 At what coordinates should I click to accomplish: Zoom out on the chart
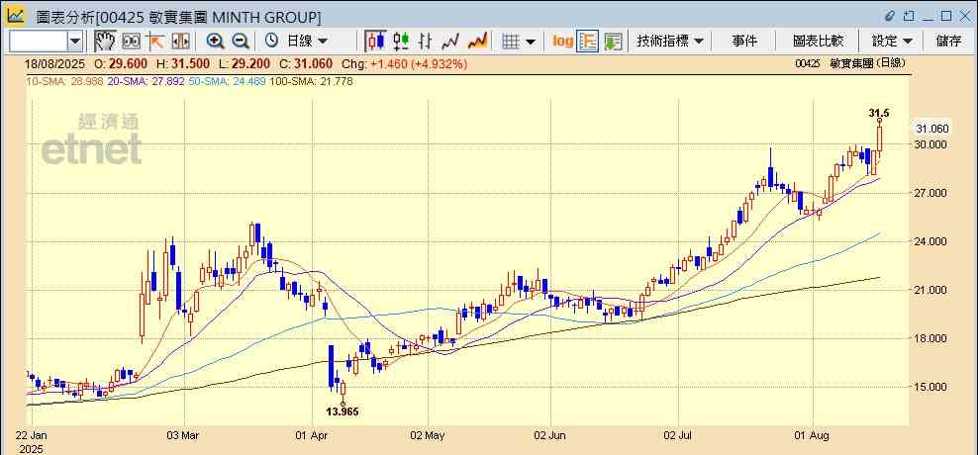tap(241, 42)
